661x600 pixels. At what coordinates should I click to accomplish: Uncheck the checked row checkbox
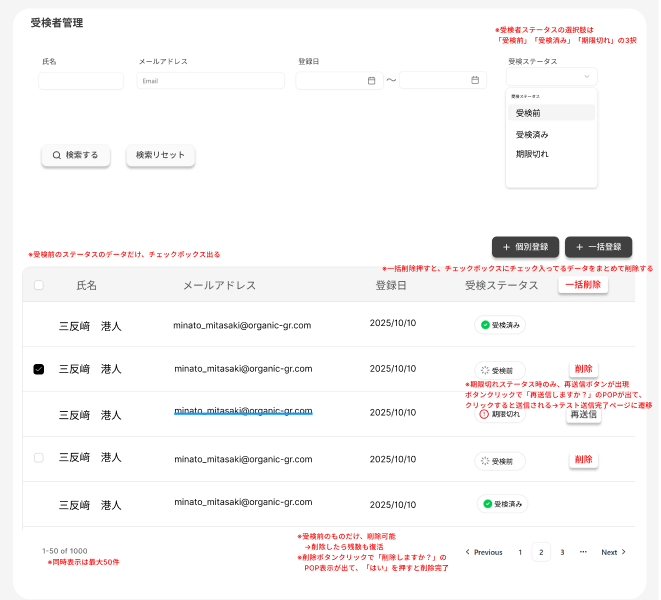[x=39, y=369]
